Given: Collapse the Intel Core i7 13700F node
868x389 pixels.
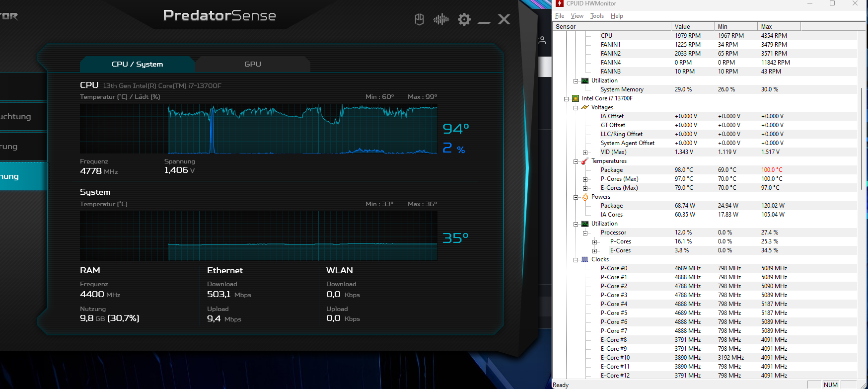Looking at the screenshot, I should point(566,99).
